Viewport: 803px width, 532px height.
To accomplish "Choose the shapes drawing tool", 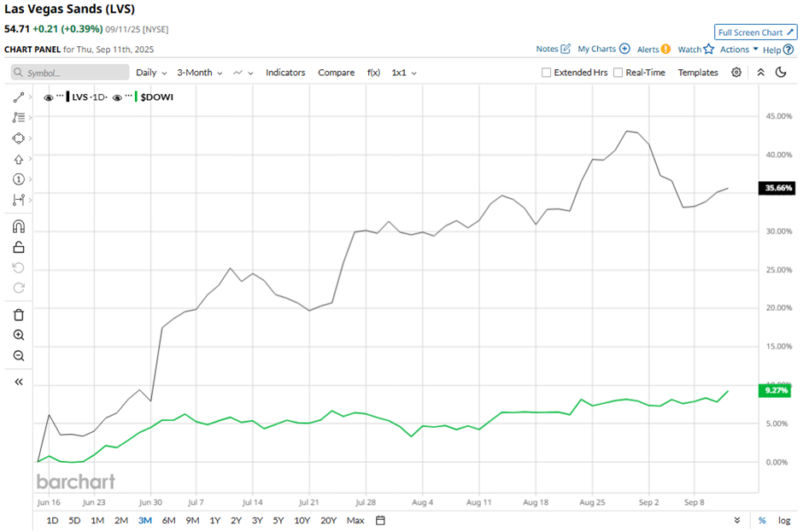I will [19, 138].
